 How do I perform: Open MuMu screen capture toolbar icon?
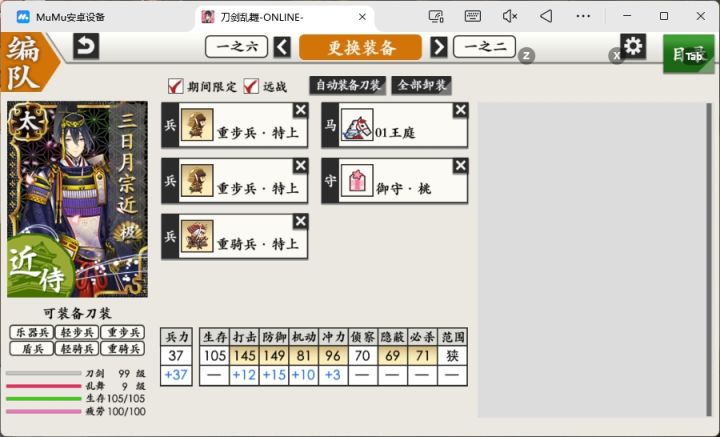[436, 17]
